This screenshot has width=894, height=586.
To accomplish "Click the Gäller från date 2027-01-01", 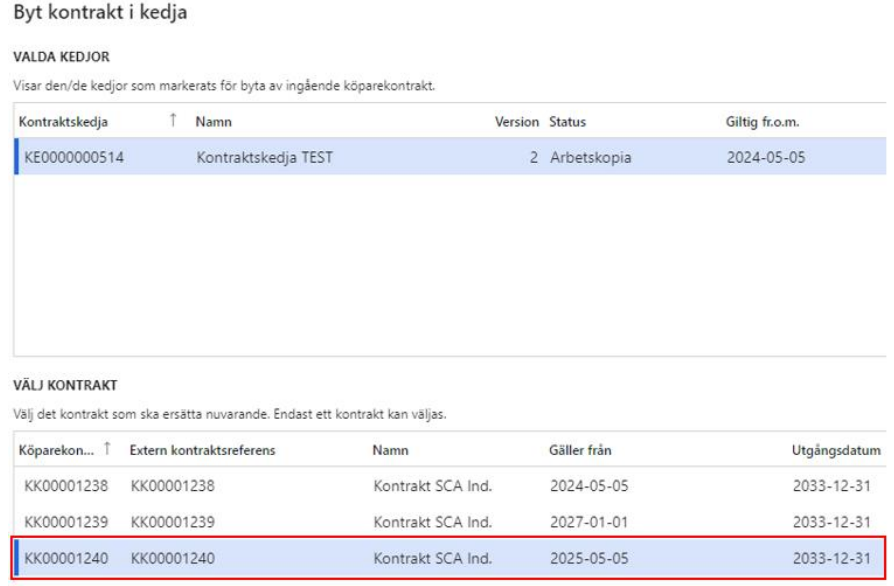I will click(x=589, y=522).
